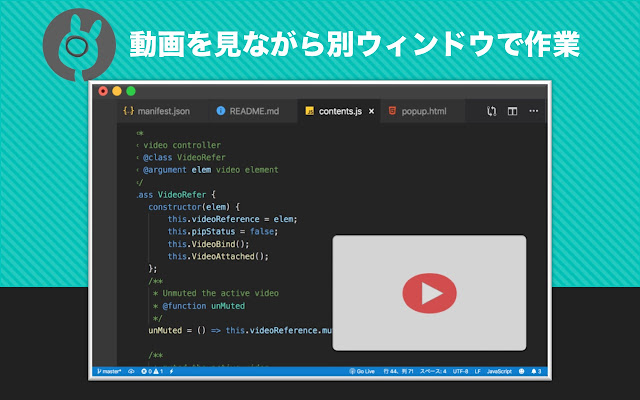This screenshot has height=400, width=640.
Task: Open the errors and warnings counter
Action: pos(152,371)
